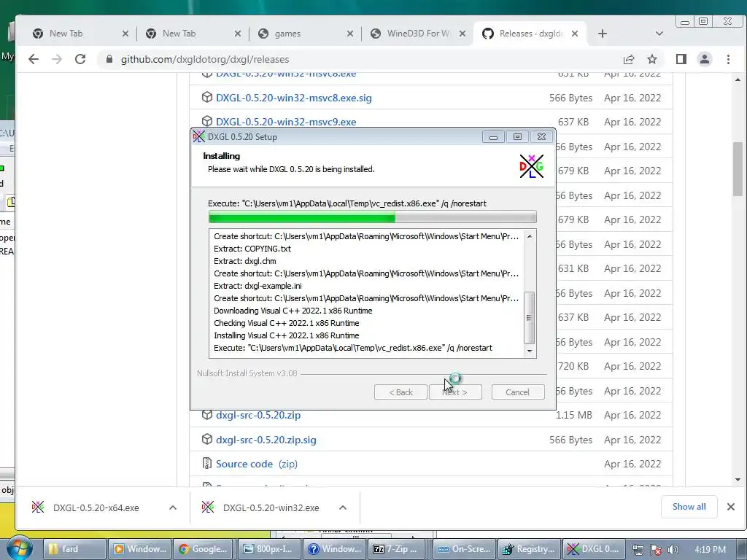Download Source code (zip)

(x=256, y=464)
